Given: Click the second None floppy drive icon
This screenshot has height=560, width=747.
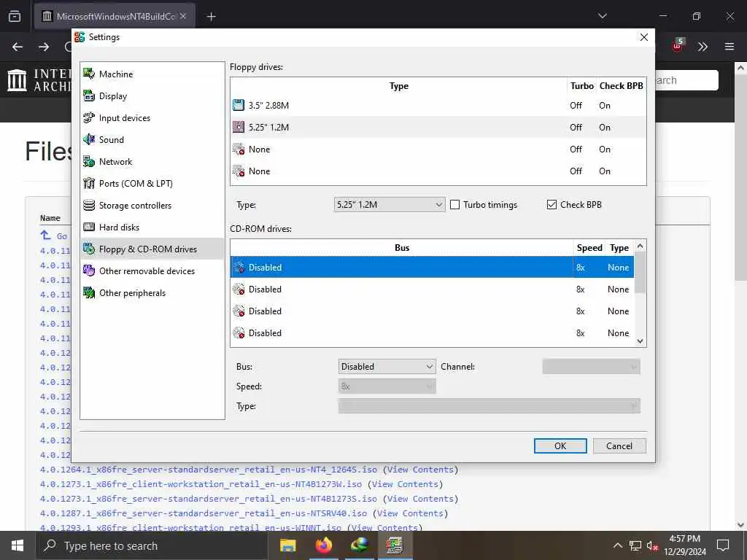Looking at the screenshot, I should tap(239, 171).
